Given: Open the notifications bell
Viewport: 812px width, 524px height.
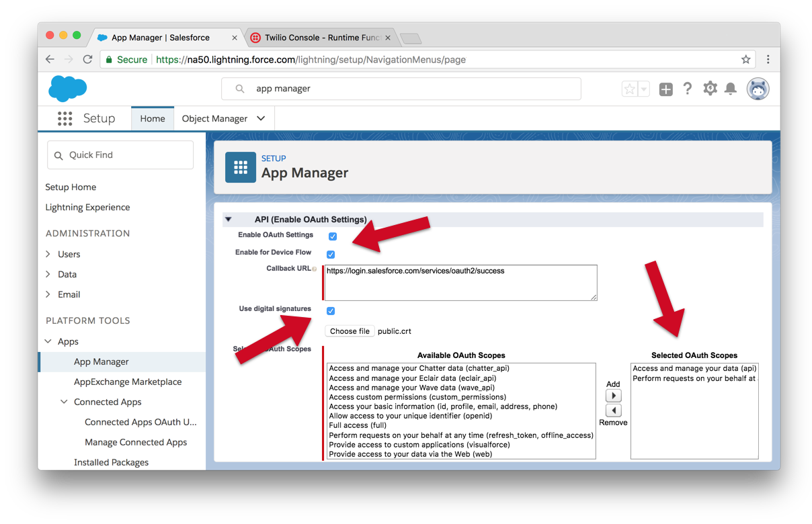Looking at the screenshot, I should [x=731, y=89].
